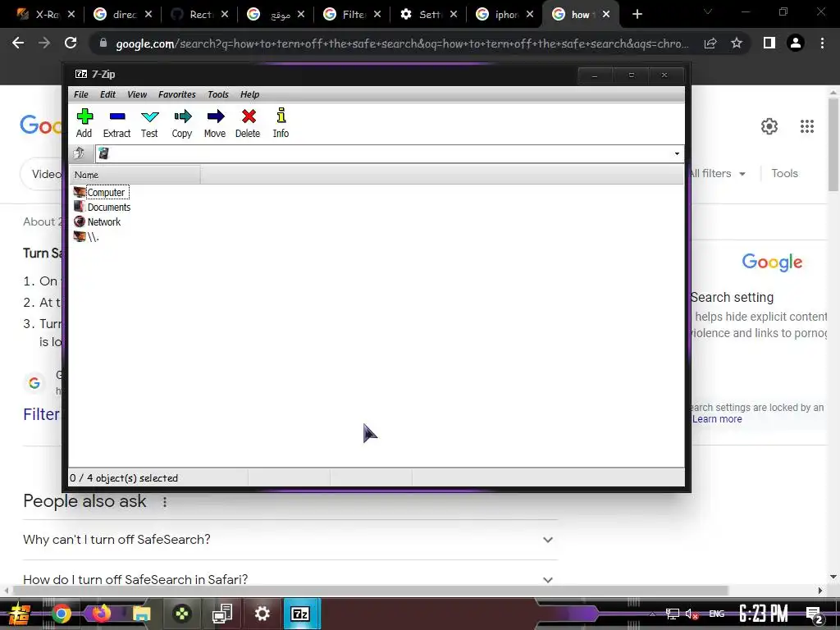This screenshot has width=840, height=630.
Task: Open File Explorer from the taskbar
Action: pos(141,614)
